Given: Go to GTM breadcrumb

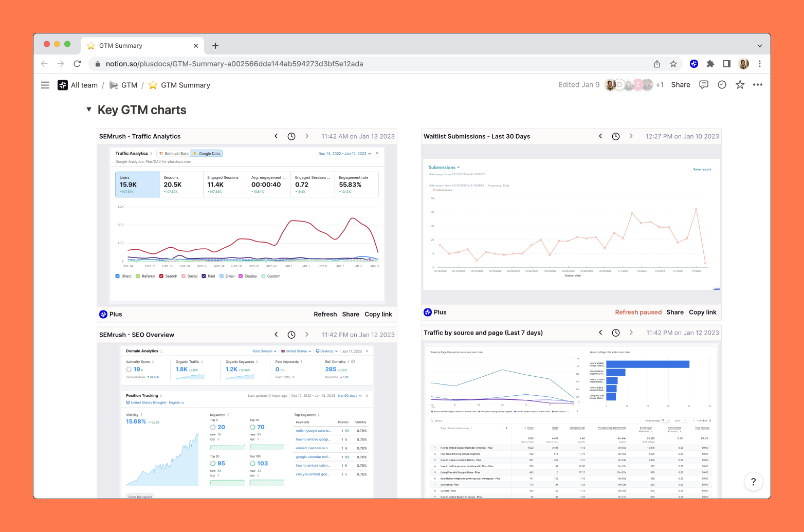Looking at the screenshot, I should pyautogui.click(x=123, y=85).
